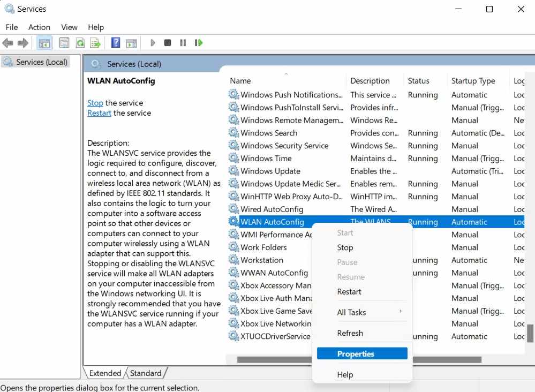The image size is (535, 392).
Task: Select Restart from the context menu
Action: (x=349, y=292)
